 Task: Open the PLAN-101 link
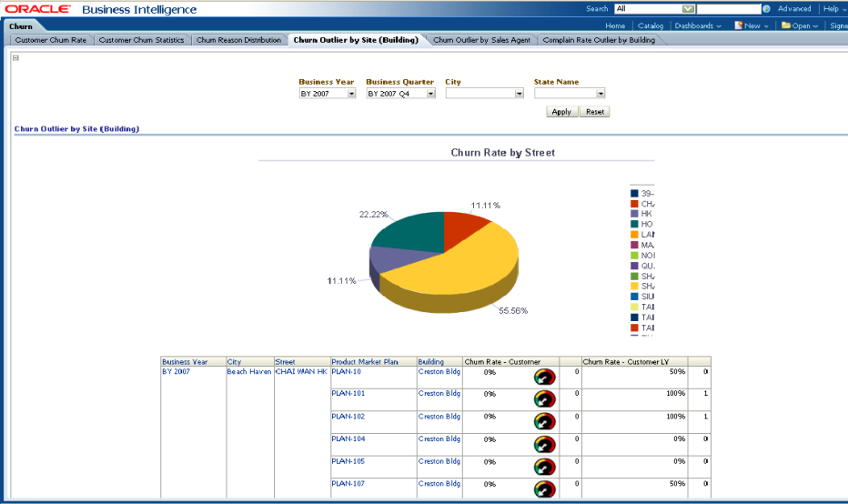(348, 393)
